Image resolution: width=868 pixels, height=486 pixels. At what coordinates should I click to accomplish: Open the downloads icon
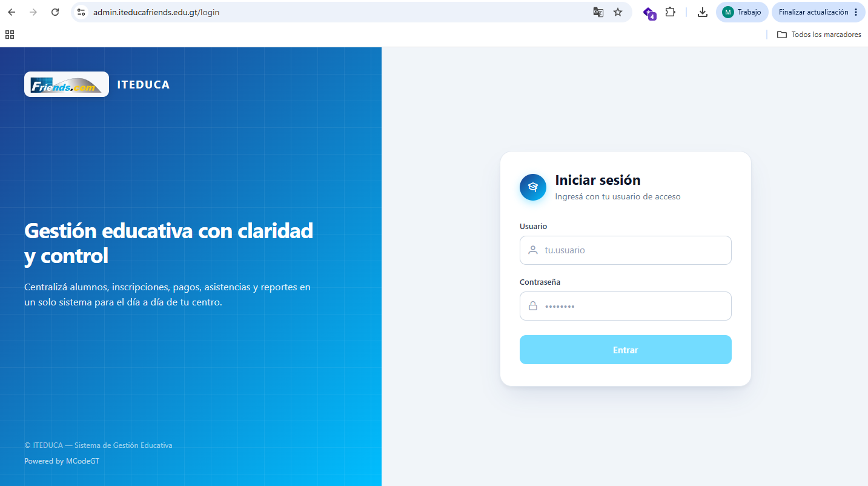tap(703, 12)
